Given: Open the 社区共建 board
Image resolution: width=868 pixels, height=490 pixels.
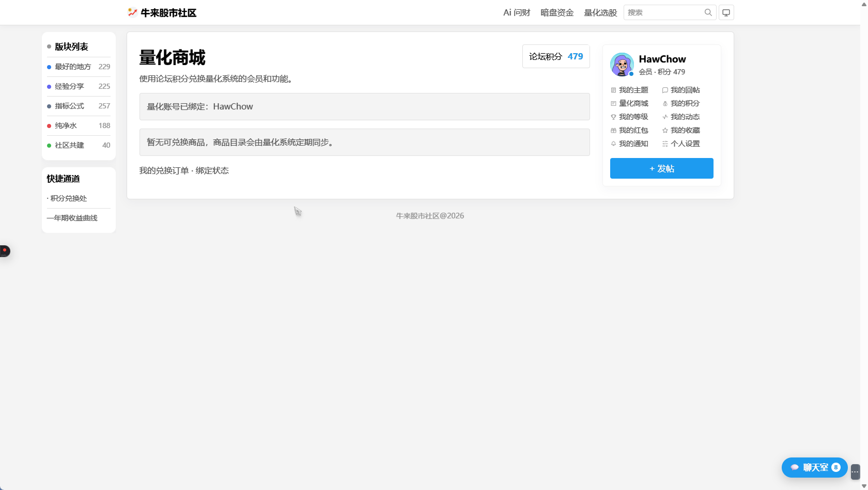Looking at the screenshot, I should [x=79, y=145].
